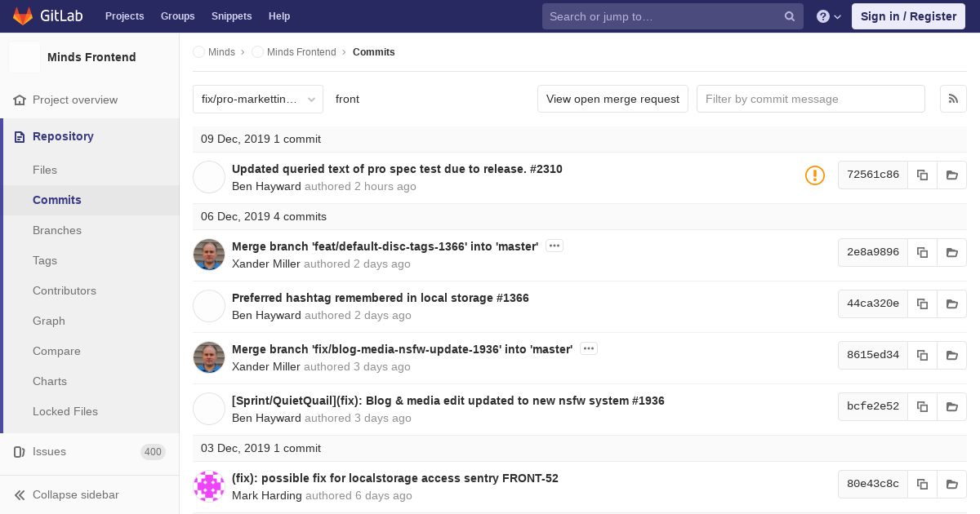Open commit 8615ed34 hash button
Viewport: 980px width, 514px height.
[x=873, y=355]
